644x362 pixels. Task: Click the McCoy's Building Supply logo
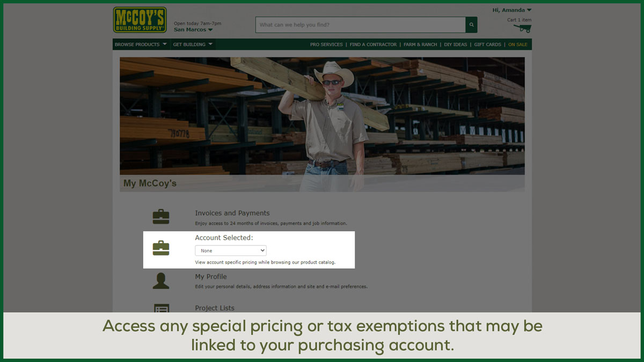point(140,20)
